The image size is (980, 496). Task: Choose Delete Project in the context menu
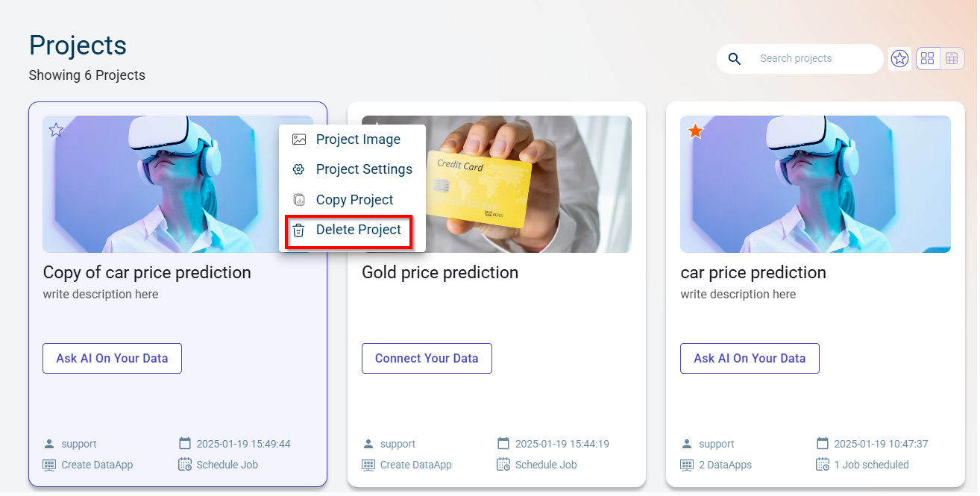pos(358,230)
